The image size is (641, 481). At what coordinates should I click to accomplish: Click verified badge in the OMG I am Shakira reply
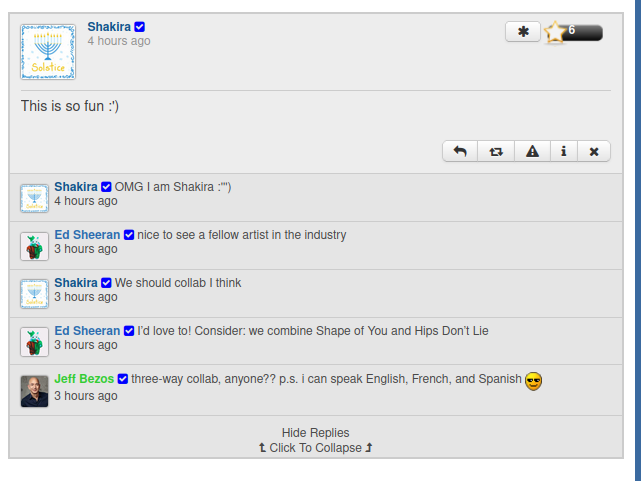106,187
